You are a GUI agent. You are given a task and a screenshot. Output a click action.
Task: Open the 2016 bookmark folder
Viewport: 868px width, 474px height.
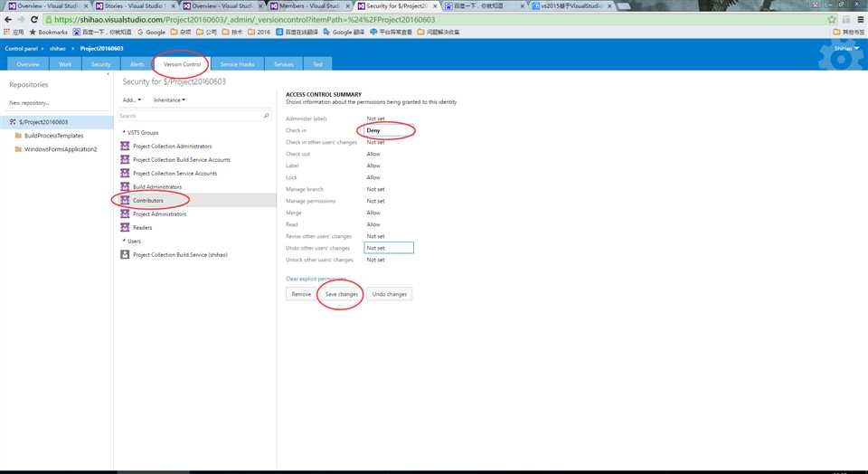[x=259, y=33]
